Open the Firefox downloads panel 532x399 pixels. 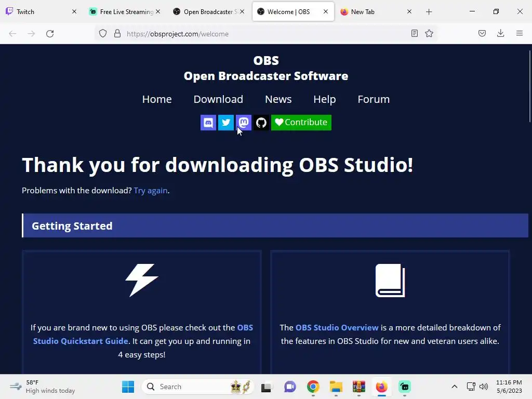coord(500,34)
